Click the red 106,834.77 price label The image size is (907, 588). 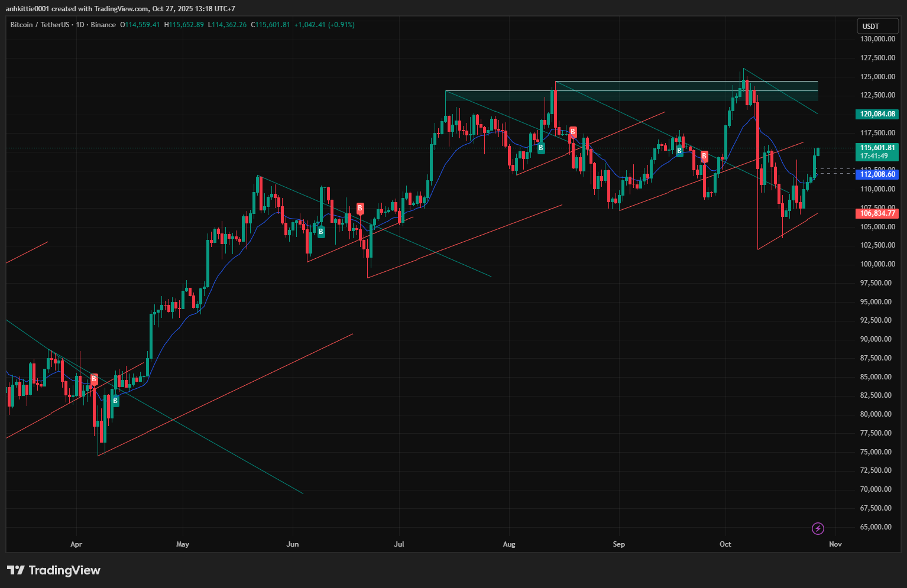click(877, 213)
